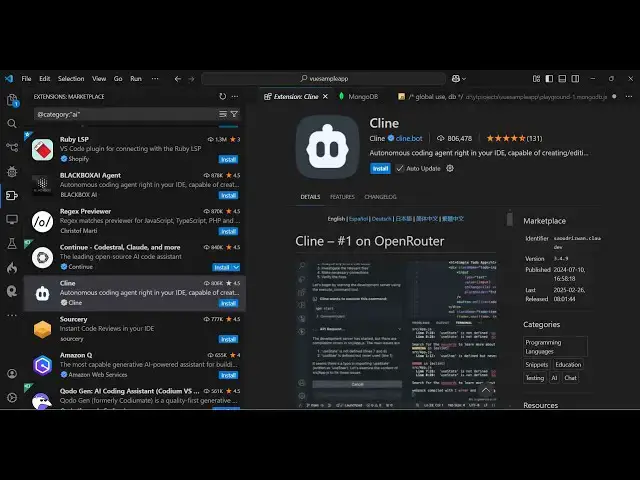This screenshot has height=480, width=640.
Task: Open the Source Control view
Action: [12, 147]
